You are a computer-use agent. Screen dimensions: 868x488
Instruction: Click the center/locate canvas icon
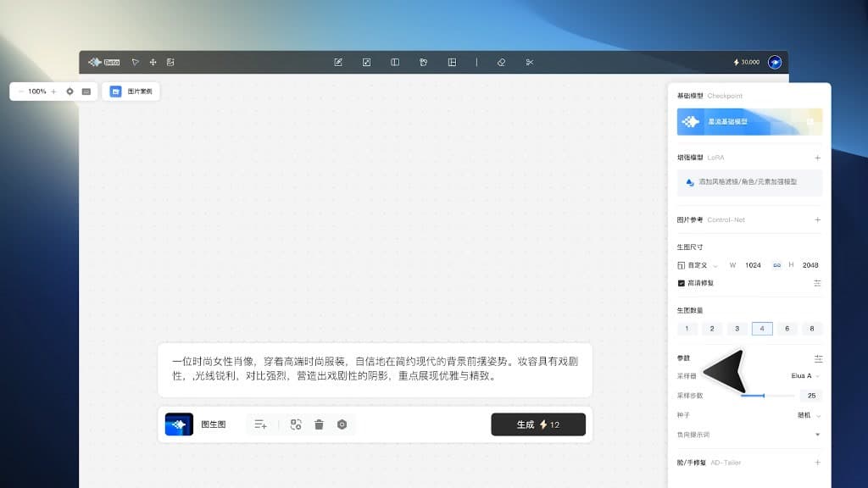click(70, 91)
